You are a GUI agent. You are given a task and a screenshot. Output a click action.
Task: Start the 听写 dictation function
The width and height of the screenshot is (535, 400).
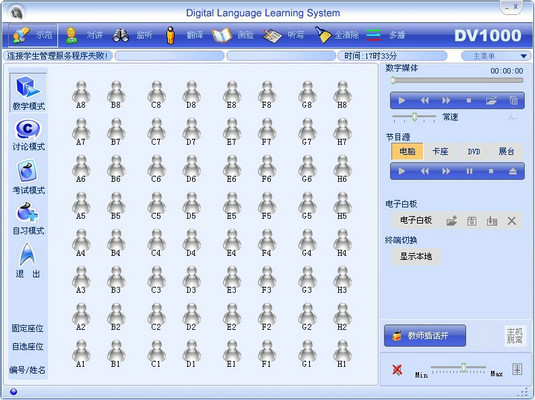[283, 35]
